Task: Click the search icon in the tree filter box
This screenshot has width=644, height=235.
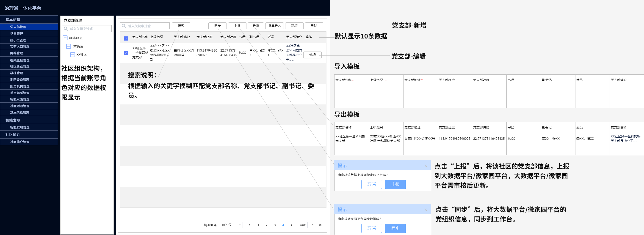Action: pos(66,29)
